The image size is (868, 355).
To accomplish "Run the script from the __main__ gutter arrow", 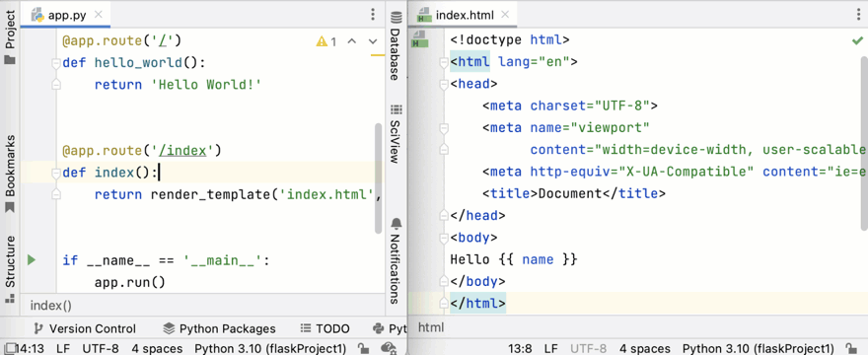I will 32,259.
